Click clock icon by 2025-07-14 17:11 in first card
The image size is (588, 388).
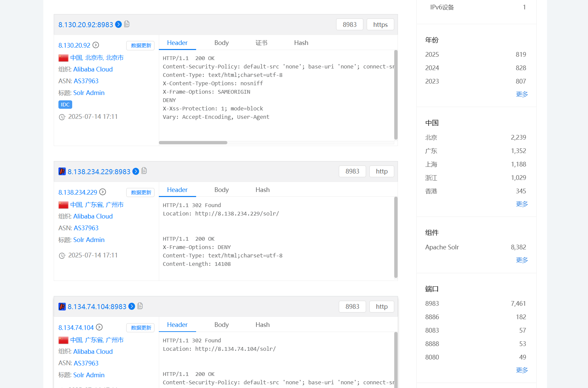click(62, 117)
